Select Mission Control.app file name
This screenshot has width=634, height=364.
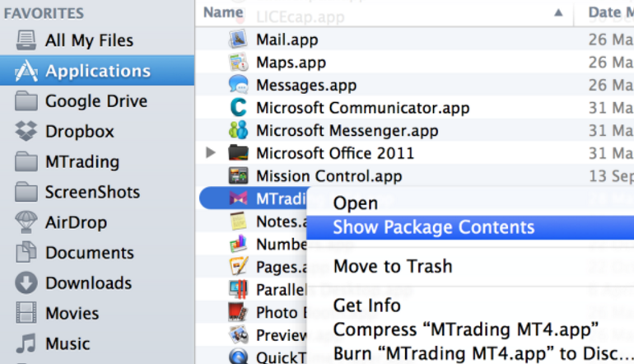[329, 176]
